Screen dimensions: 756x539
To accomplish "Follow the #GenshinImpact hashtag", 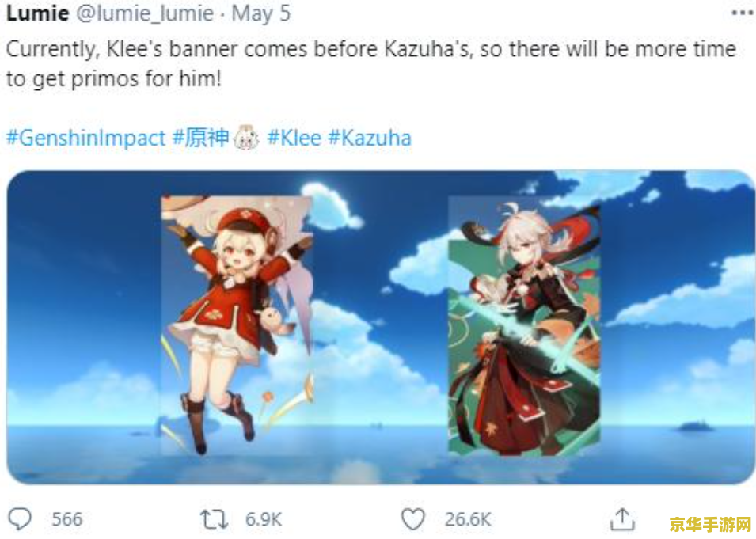I will (85, 139).
